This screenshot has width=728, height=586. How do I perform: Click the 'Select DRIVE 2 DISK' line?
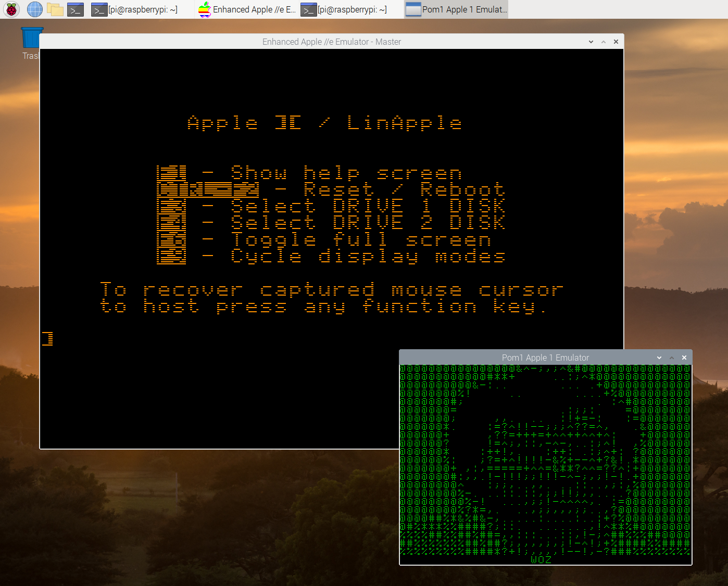[368, 222]
